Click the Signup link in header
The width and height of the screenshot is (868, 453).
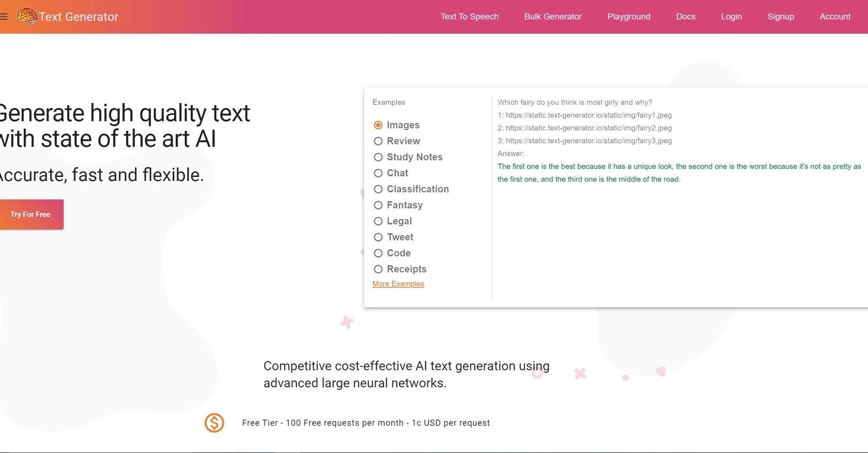[x=780, y=17]
